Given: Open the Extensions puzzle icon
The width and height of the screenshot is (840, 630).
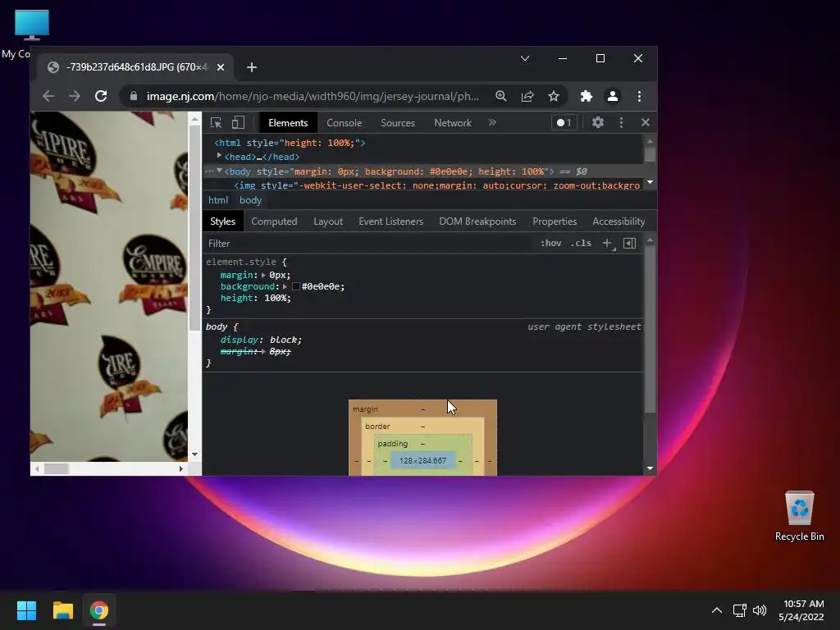Looking at the screenshot, I should pos(587,97).
